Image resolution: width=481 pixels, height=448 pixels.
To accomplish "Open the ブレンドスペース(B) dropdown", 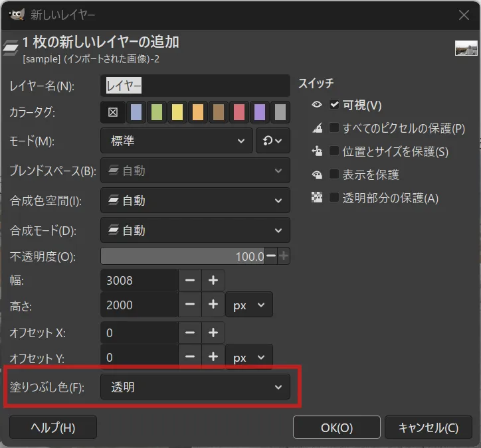I will (x=195, y=171).
